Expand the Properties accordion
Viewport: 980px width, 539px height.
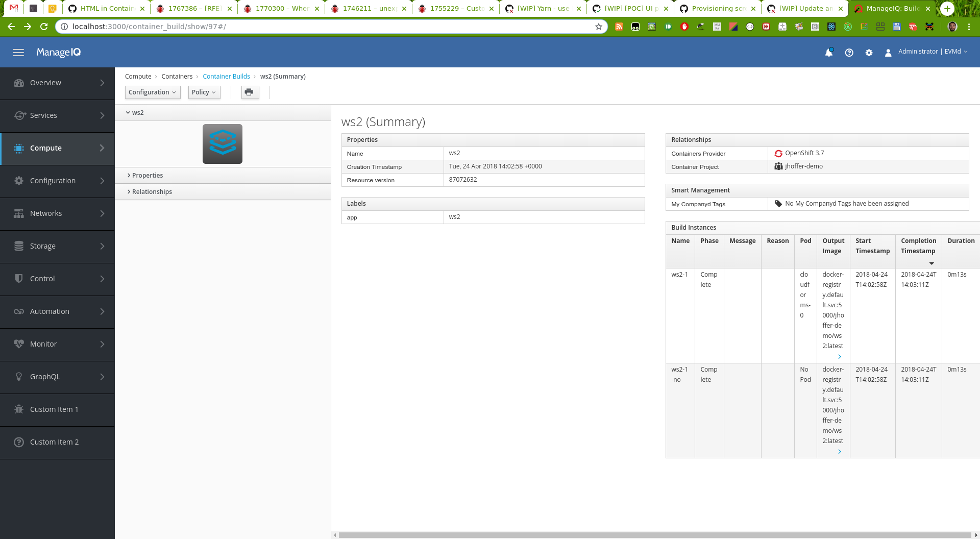223,176
